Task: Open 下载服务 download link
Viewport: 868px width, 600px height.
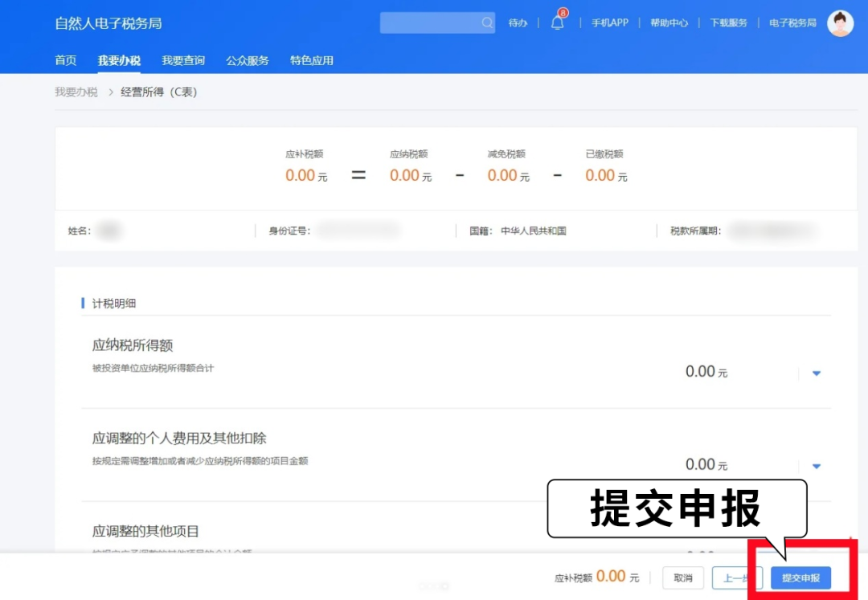Action: (x=728, y=23)
